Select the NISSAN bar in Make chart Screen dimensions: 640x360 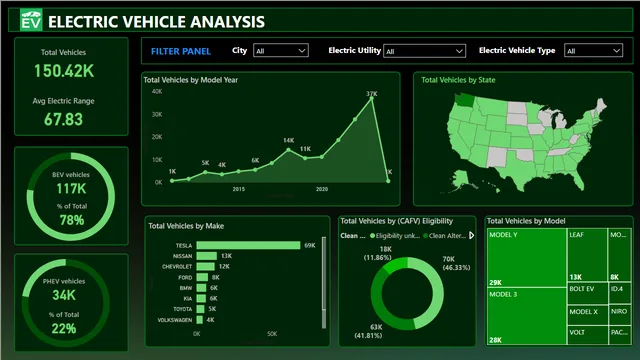(207, 256)
